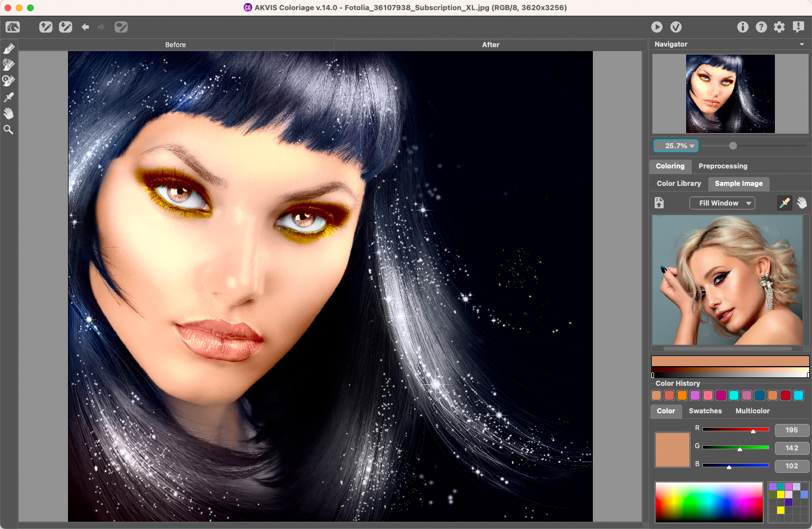Switch to the Preprocessing tab

(723, 166)
